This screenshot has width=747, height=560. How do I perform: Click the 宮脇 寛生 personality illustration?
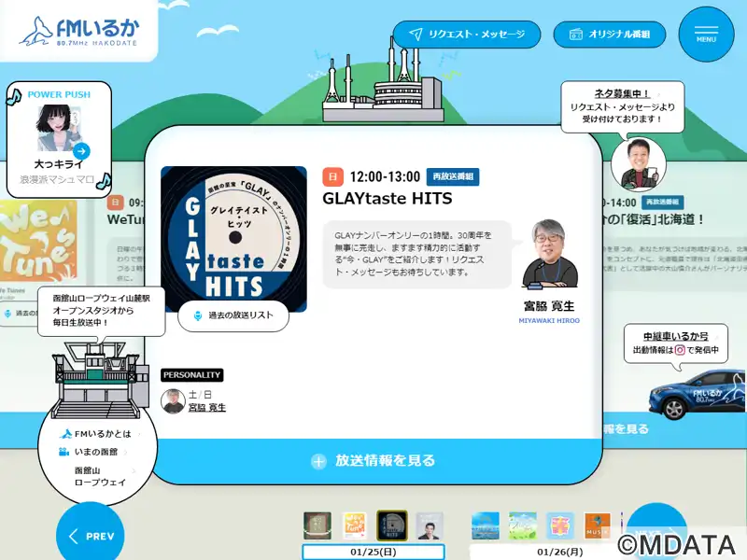click(549, 254)
